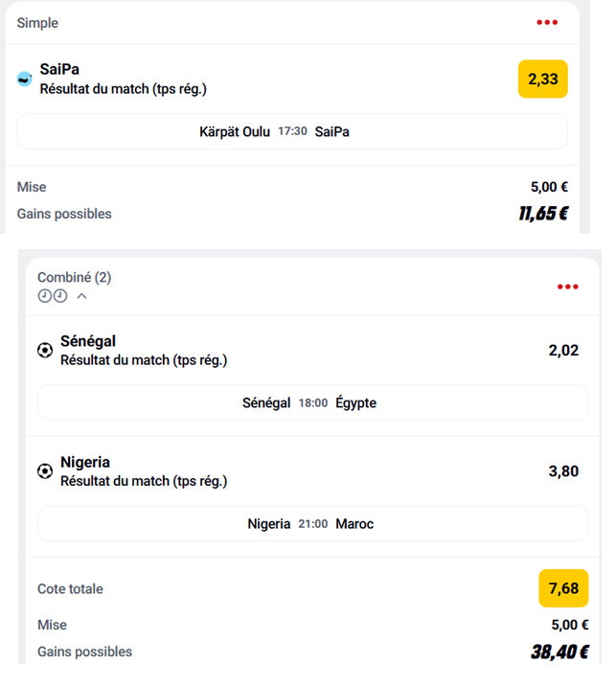
Task: Click the 3,80 odds for Nigeria
Action: (x=563, y=471)
